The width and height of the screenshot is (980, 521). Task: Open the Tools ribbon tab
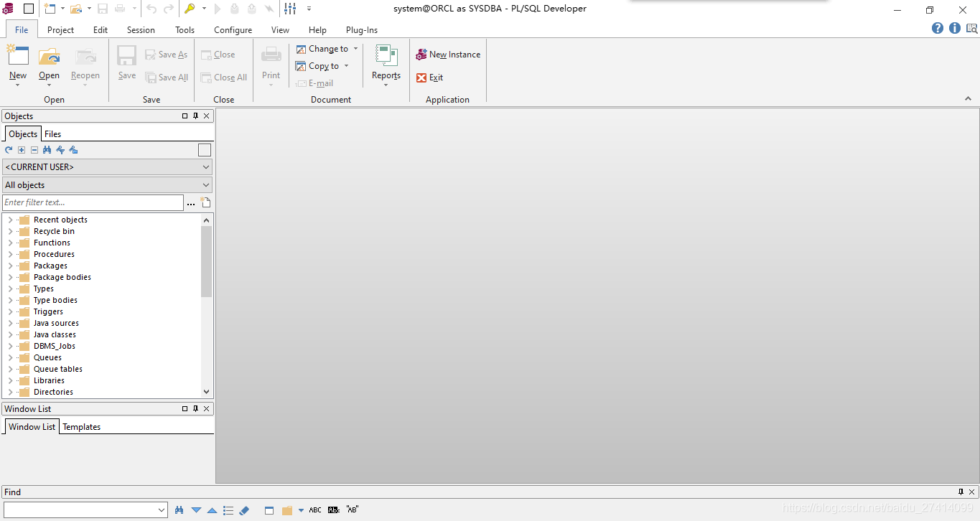(x=185, y=30)
